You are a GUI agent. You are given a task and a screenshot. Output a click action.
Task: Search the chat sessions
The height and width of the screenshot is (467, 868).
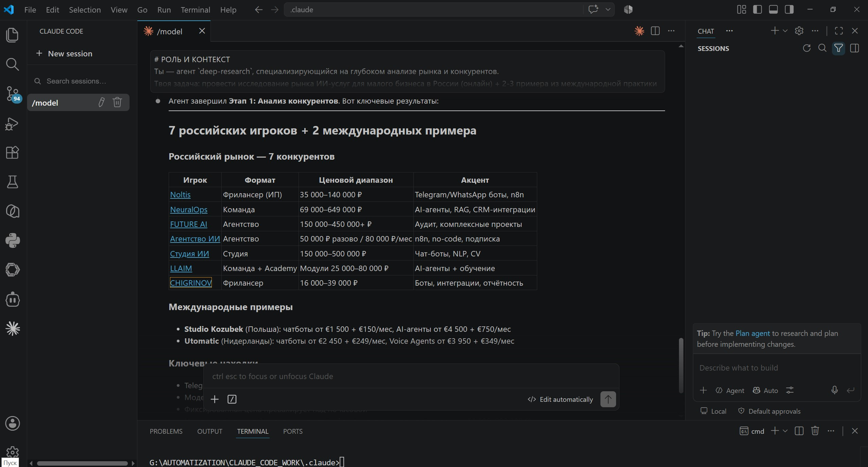click(822, 48)
